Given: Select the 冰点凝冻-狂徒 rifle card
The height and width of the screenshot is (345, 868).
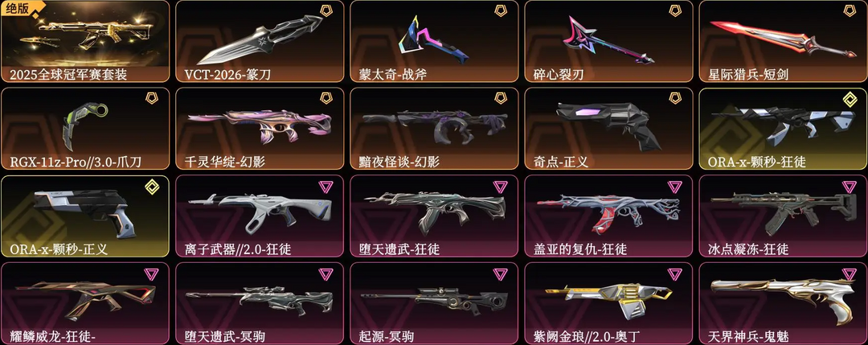Looking at the screenshot, I should click(783, 216).
